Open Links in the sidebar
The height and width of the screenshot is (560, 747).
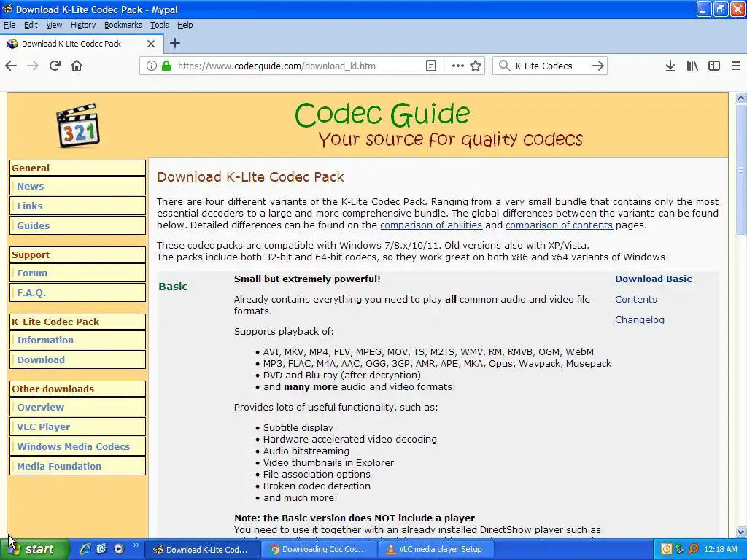(77, 206)
